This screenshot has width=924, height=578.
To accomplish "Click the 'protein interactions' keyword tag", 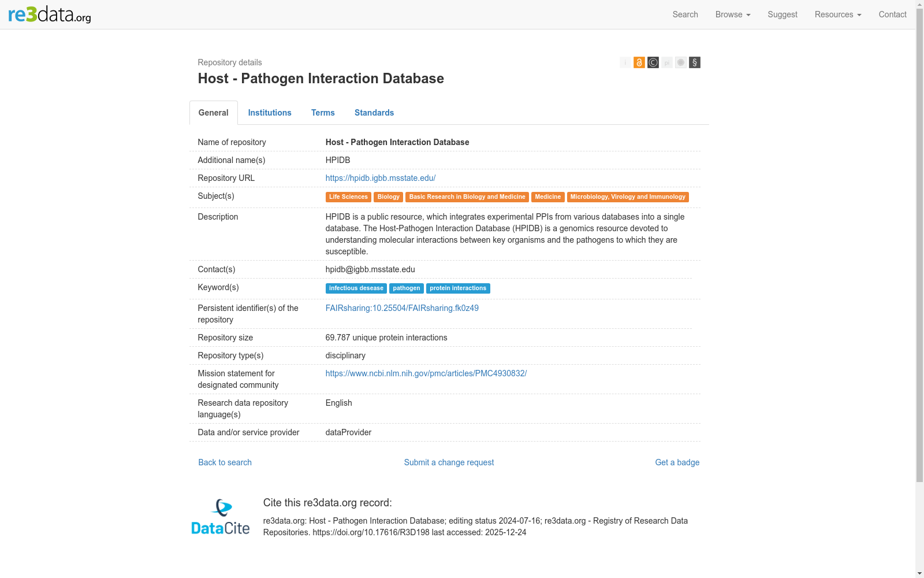I will click(x=458, y=288).
